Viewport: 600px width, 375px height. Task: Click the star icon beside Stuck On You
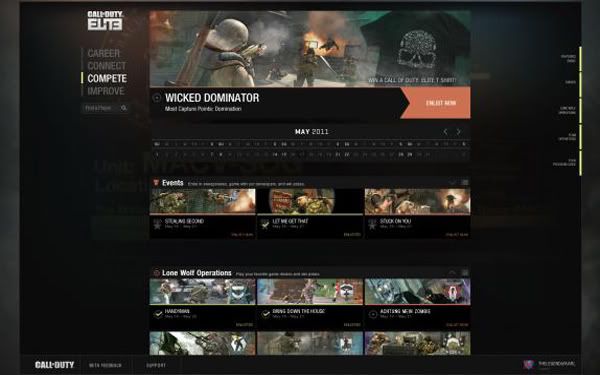pyautogui.click(x=372, y=224)
